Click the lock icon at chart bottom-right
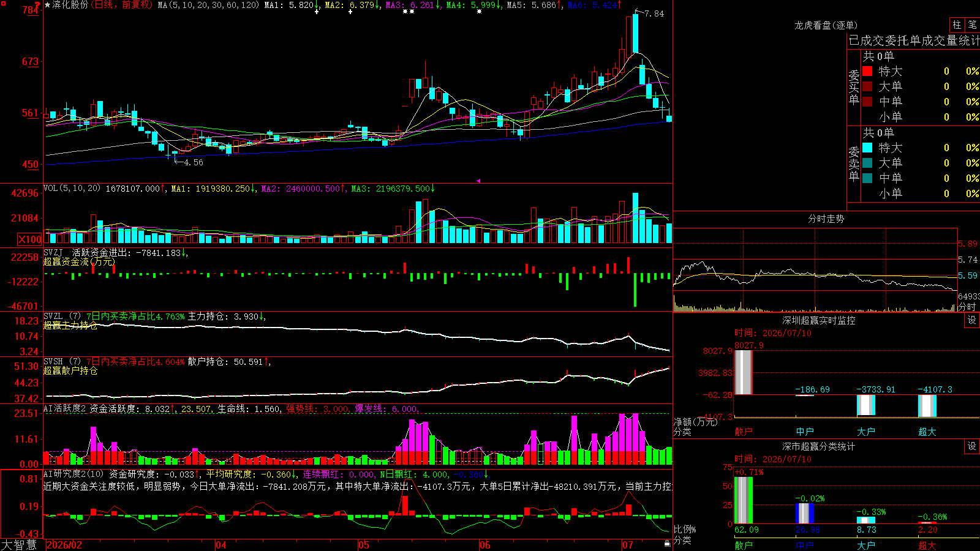Screen dimensions: 980x551 click(667, 544)
